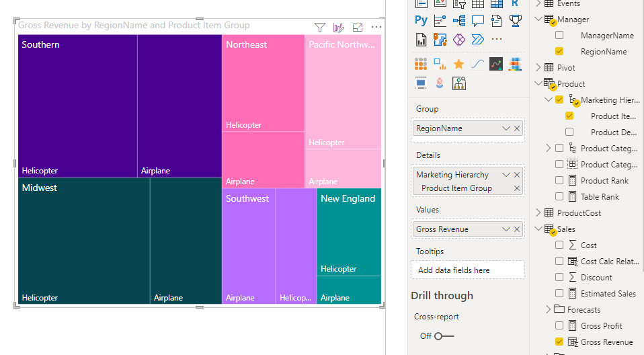Expand the ProductCost table
The height and width of the screenshot is (355, 644).
coord(538,213)
